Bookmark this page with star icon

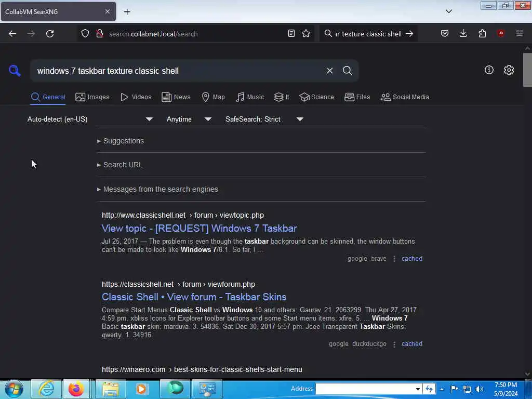[306, 33]
